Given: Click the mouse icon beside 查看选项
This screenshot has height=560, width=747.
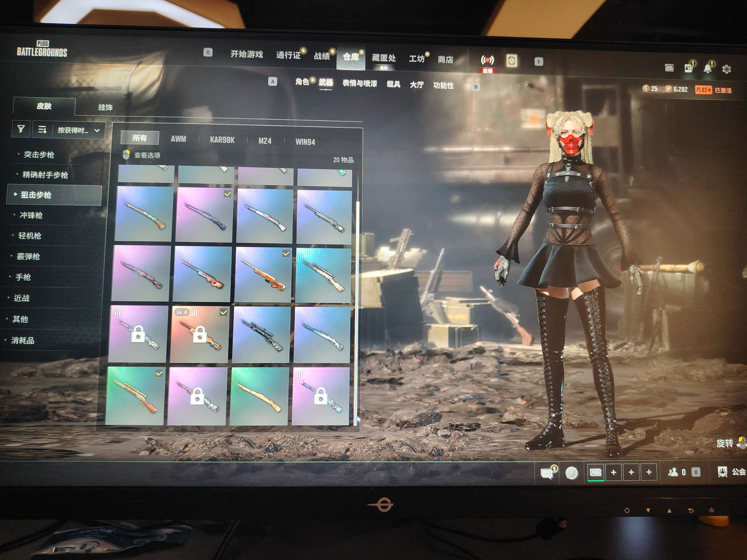Looking at the screenshot, I should pyautogui.click(x=126, y=154).
